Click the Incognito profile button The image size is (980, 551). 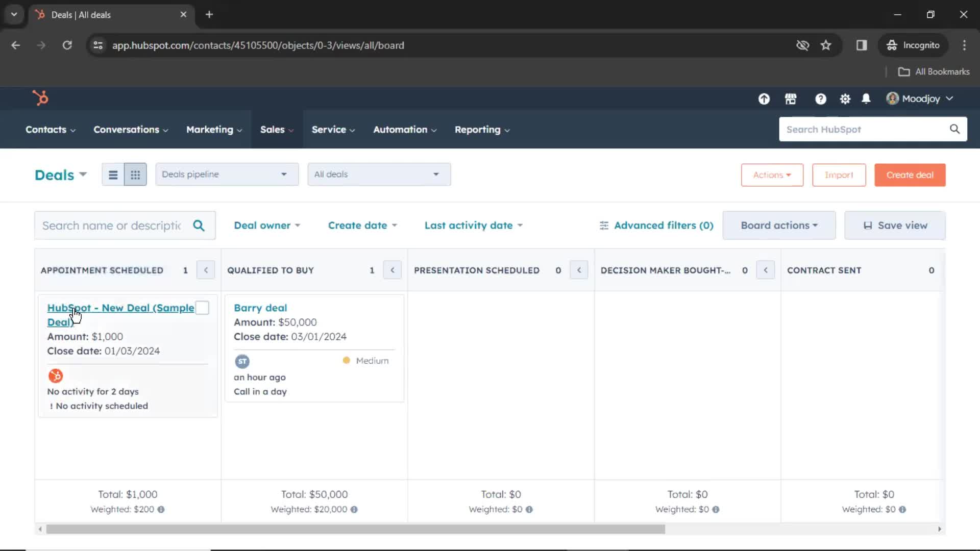coord(913,45)
